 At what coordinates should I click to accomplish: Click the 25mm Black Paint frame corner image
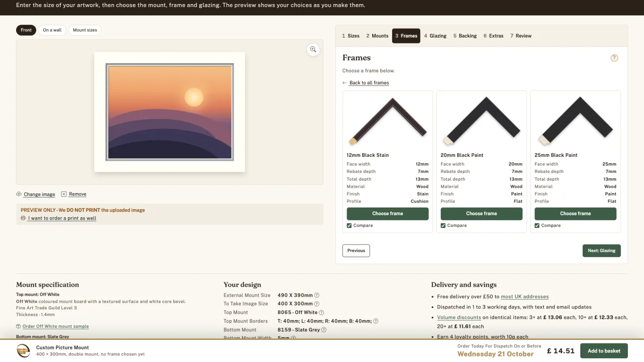pyautogui.click(x=576, y=121)
